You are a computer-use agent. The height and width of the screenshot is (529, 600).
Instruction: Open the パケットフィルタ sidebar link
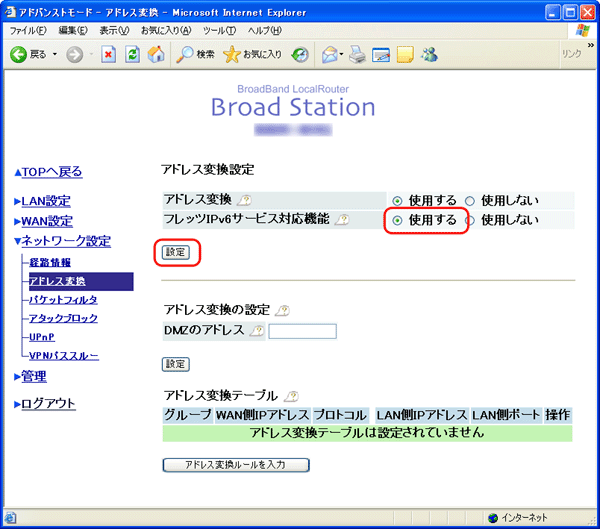(63, 300)
